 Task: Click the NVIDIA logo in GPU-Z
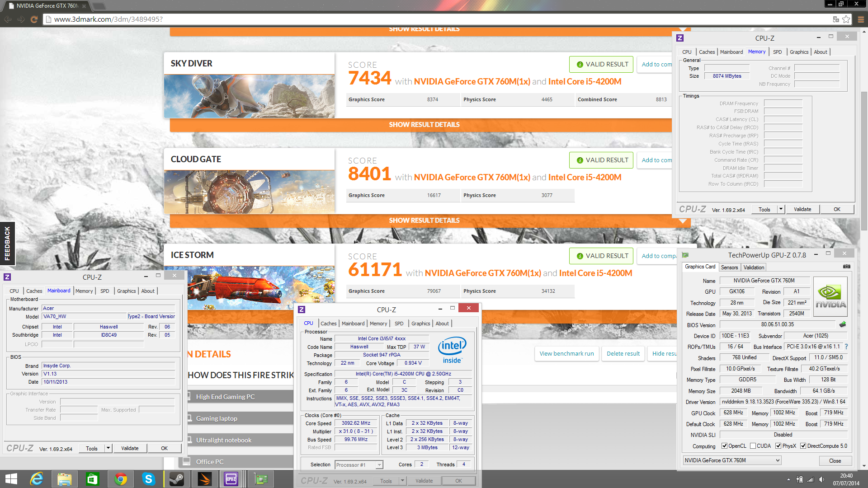pyautogui.click(x=830, y=296)
